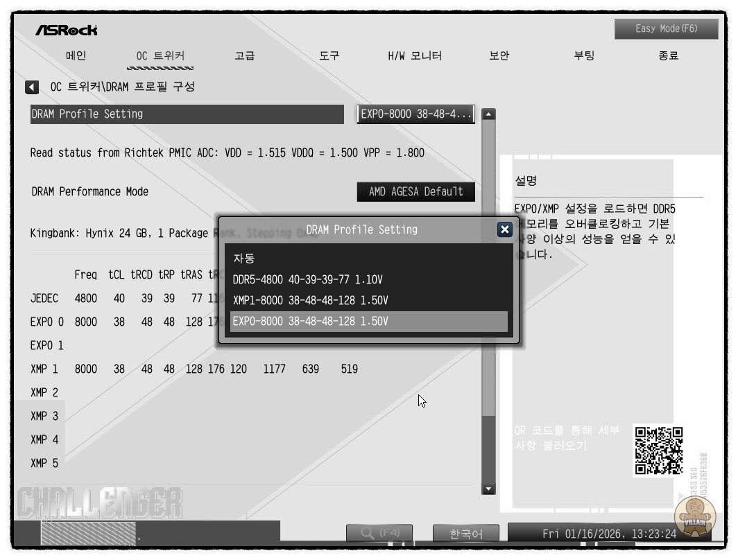Open the H/W 모니터 tab
The image size is (738, 560).
click(414, 56)
